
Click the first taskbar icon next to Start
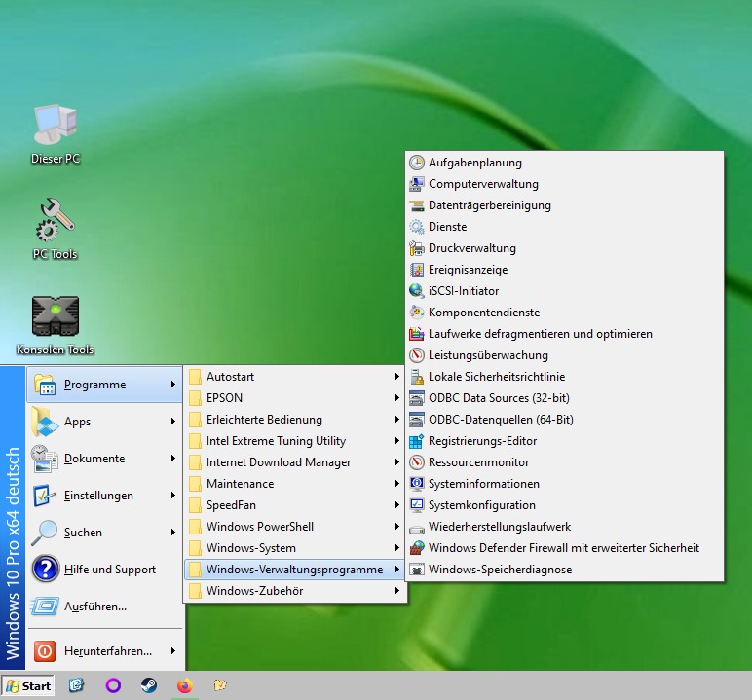(x=76, y=685)
